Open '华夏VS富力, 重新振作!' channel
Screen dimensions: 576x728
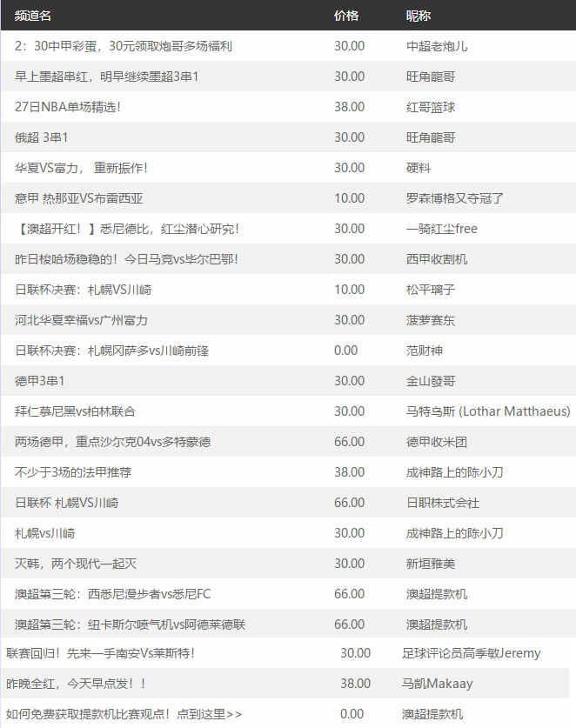82,168
